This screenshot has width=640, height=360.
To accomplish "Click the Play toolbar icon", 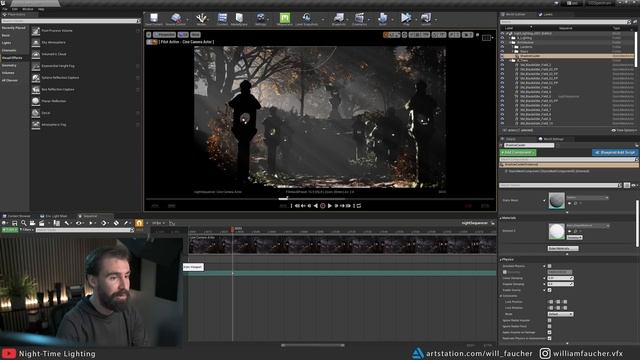I will coord(406,18).
